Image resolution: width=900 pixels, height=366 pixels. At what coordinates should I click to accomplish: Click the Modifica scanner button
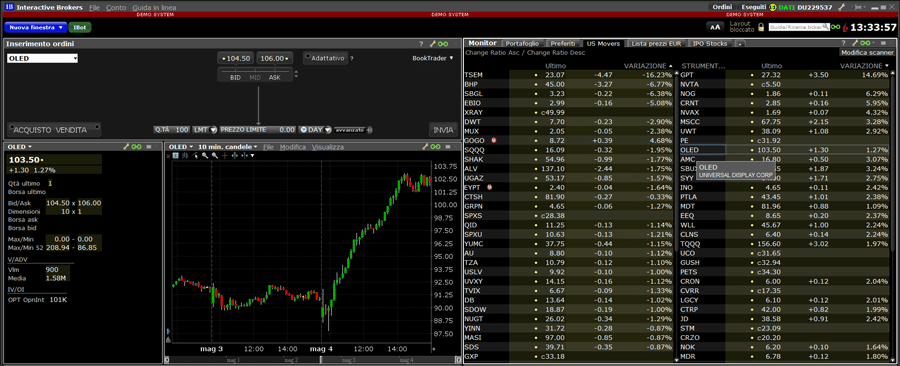point(867,52)
